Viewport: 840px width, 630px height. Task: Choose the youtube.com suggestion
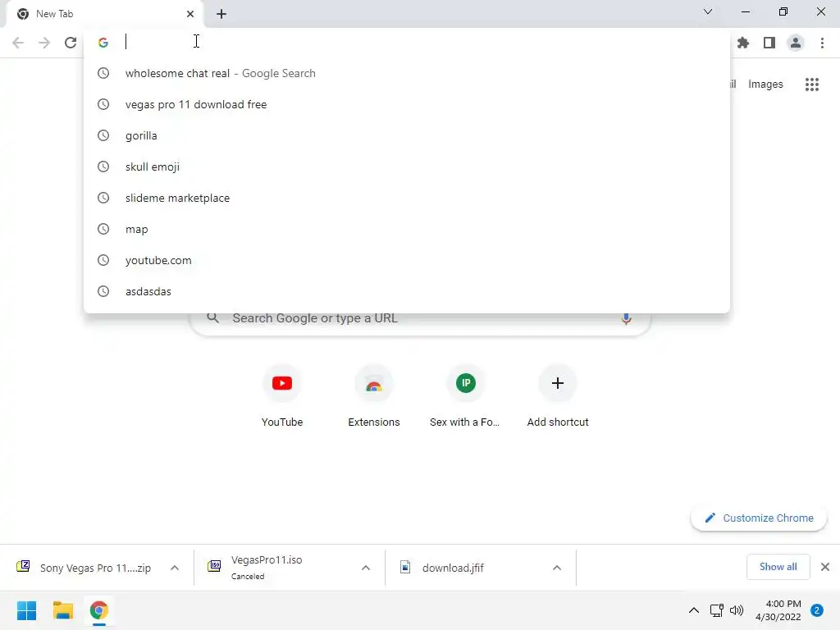[407, 260]
